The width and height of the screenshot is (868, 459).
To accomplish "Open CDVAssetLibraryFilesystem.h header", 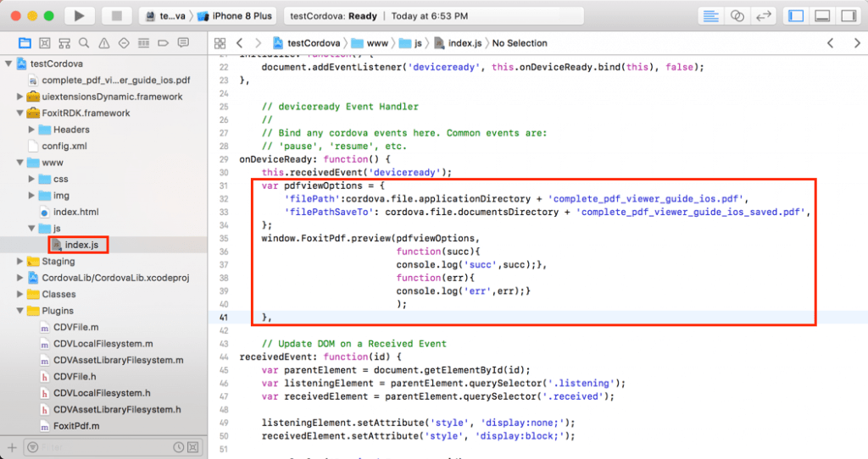I will (111, 410).
